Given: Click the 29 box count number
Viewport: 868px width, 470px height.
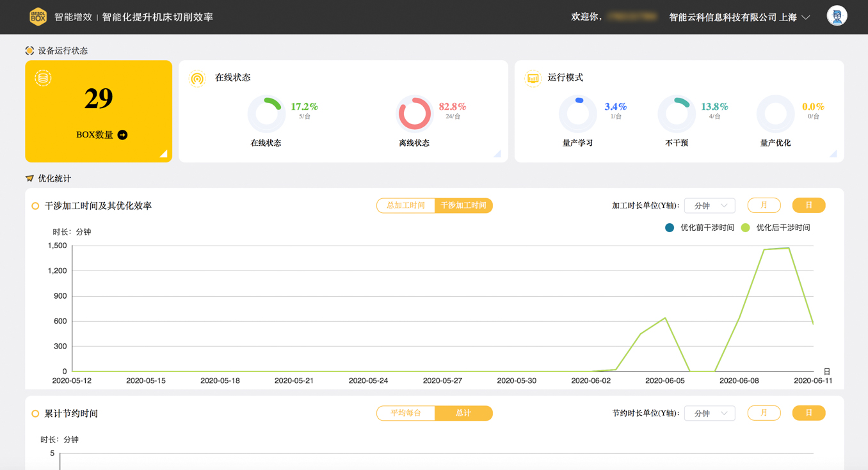Looking at the screenshot, I should click(99, 98).
